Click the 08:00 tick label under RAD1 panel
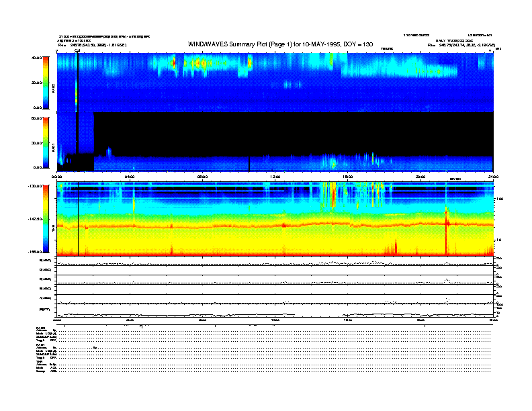Viewport: 532px width, 411px height. coord(202,177)
